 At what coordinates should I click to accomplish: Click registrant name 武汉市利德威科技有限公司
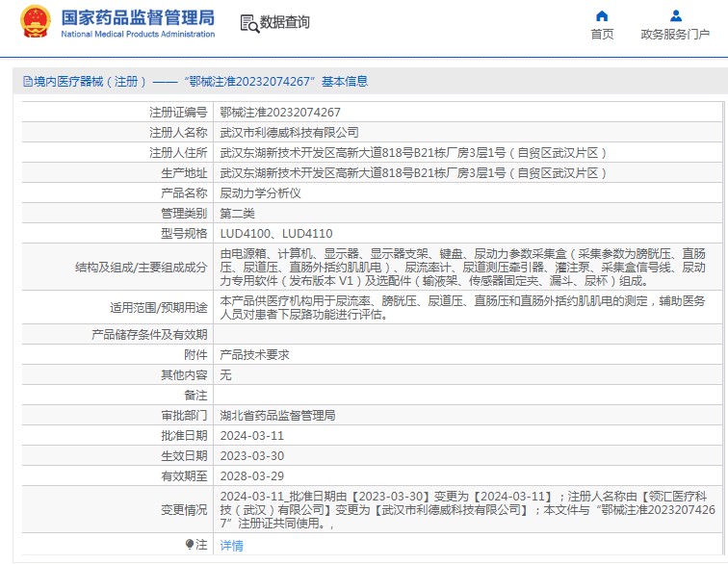click(289, 133)
